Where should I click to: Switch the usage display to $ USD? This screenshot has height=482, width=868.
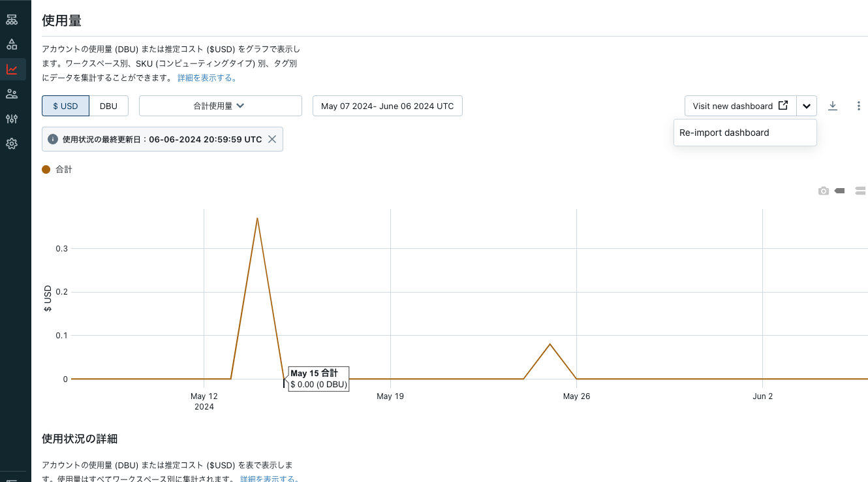65,105
